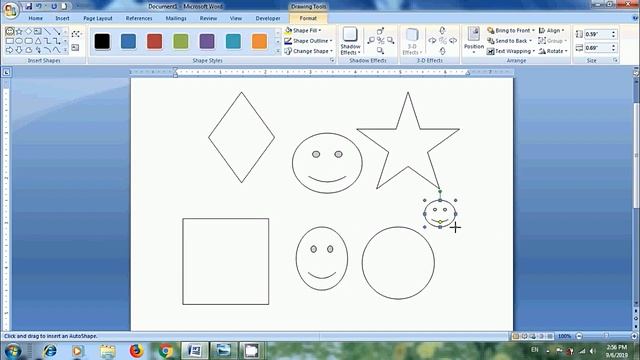Click the Save icon in quick access toolbar
Image resolution: width=640 pixels, height=360 pixels.
tap(28, 7)
